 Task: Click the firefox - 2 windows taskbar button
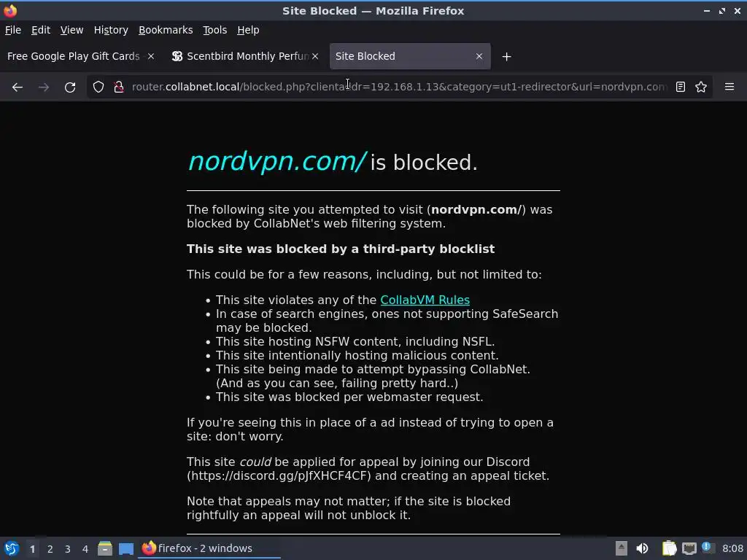(209, 548)
